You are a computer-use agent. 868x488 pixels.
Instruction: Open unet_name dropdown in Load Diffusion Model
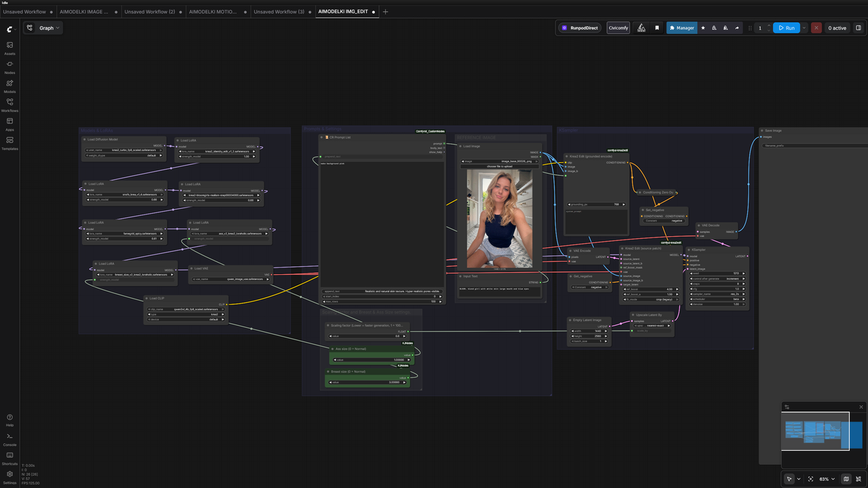124,149
